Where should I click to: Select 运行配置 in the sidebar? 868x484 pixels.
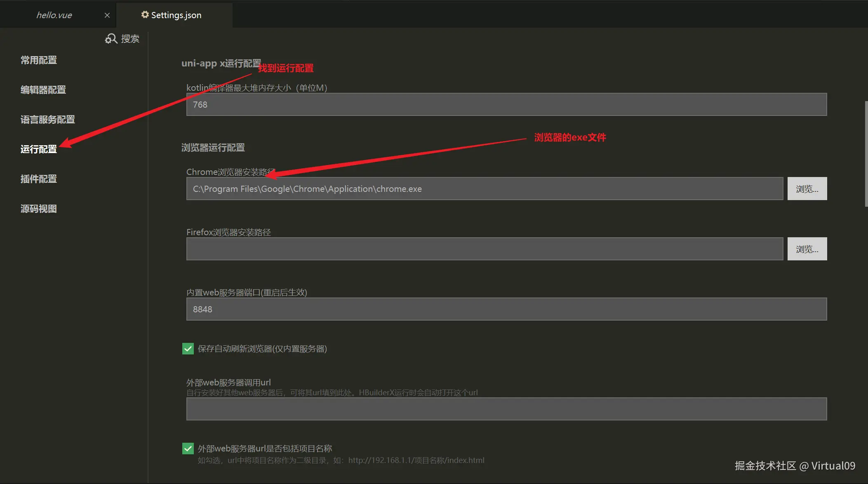click(x=39, y=149)
